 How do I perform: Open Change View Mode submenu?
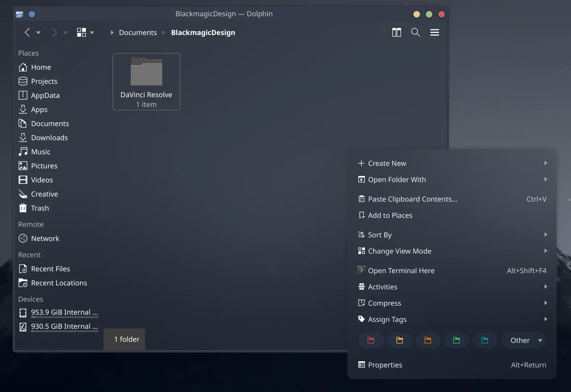coord(452,251)
